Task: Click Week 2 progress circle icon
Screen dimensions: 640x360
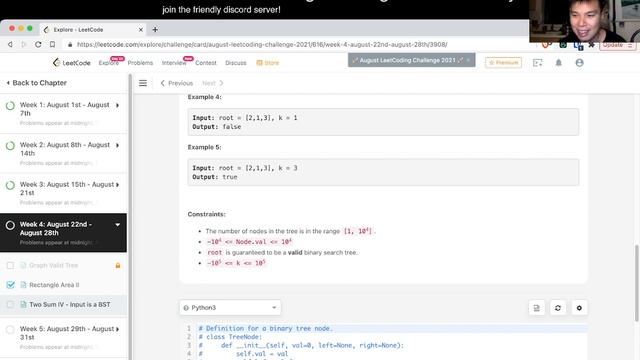Action: pyautogui.click(x=10, y=146)
